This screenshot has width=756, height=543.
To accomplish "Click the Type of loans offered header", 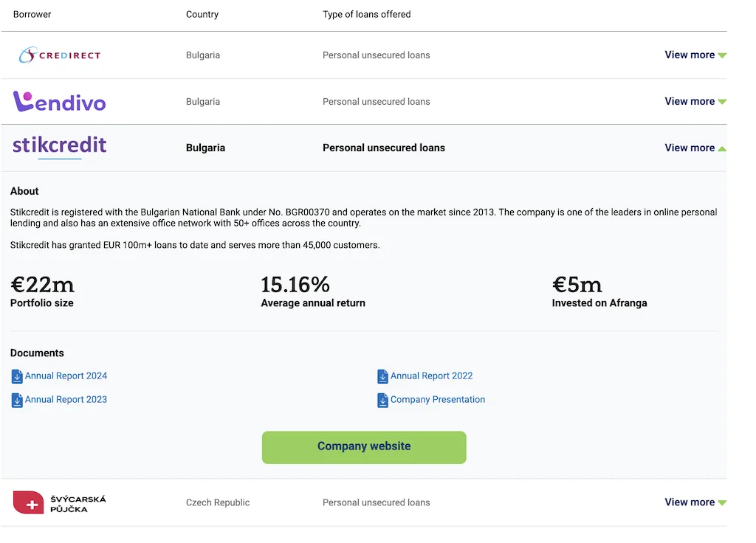I will click(366, 15).
